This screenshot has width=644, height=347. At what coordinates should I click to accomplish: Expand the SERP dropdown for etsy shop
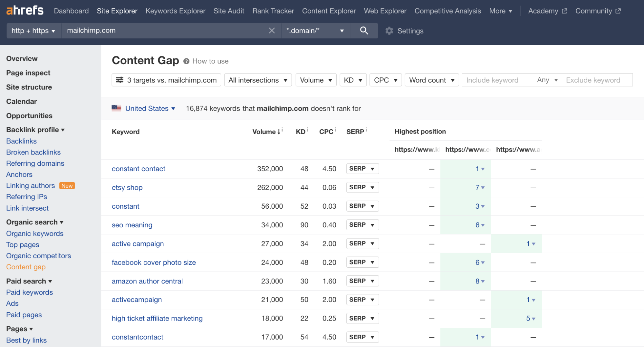click(x=362, y=187)
